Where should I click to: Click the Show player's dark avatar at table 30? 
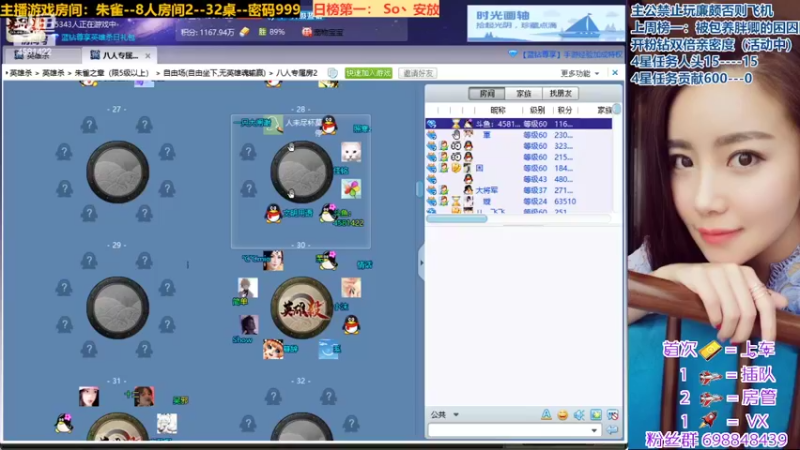click(x=249, y=325)
